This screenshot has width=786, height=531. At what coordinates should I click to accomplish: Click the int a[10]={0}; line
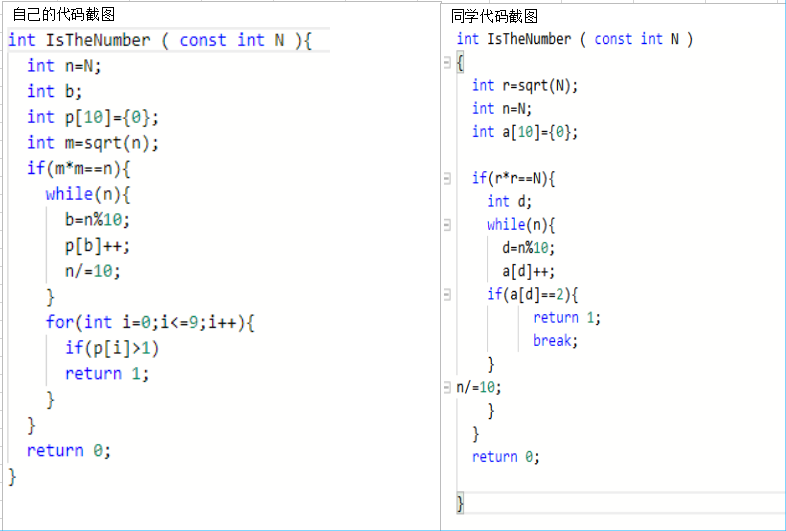525,132
